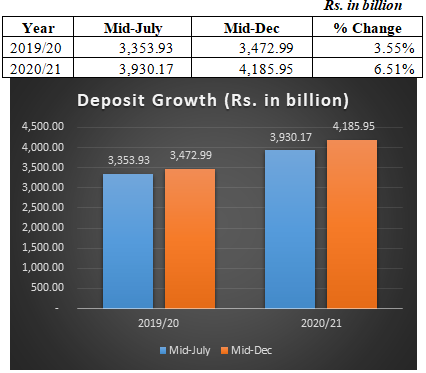Screen dimensions: 426x373
Task: Select the Mid-July legend label
Action: (x=190, y=350)
